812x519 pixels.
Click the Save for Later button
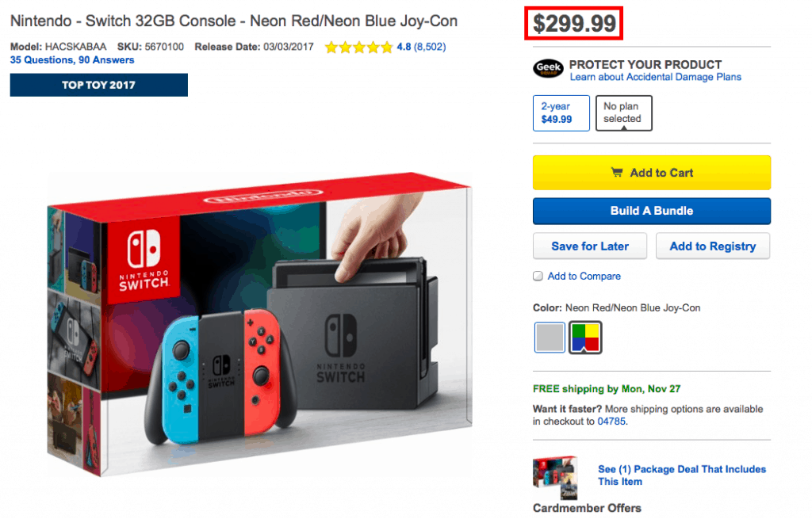(589, 246)
